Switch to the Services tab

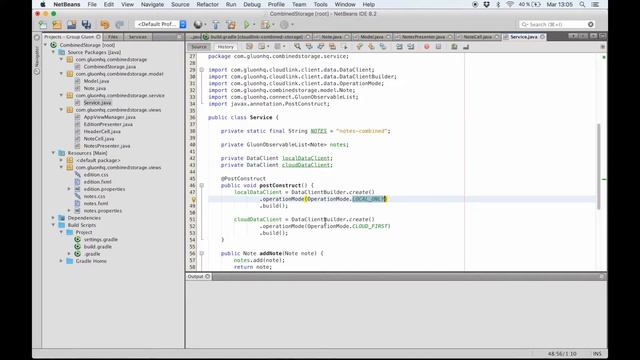pyautogui.click(x=138, y=37)
